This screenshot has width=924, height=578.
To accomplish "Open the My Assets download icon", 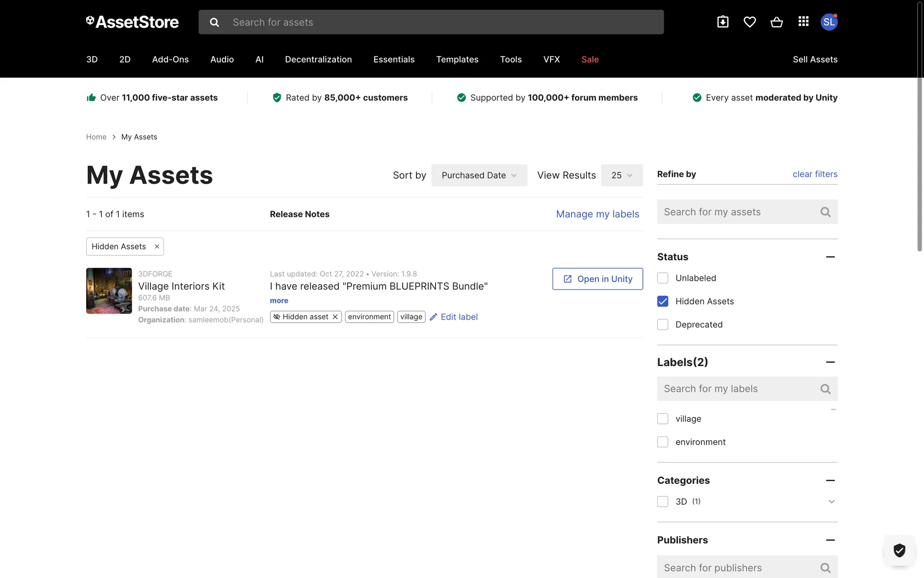I will [723, 22].
